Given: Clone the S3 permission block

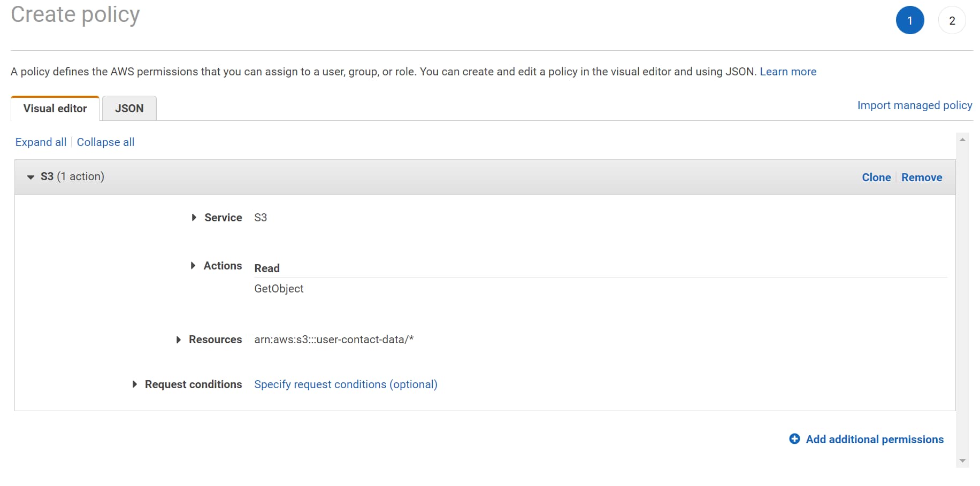Looking at the screenshot, I should point(876,178).
